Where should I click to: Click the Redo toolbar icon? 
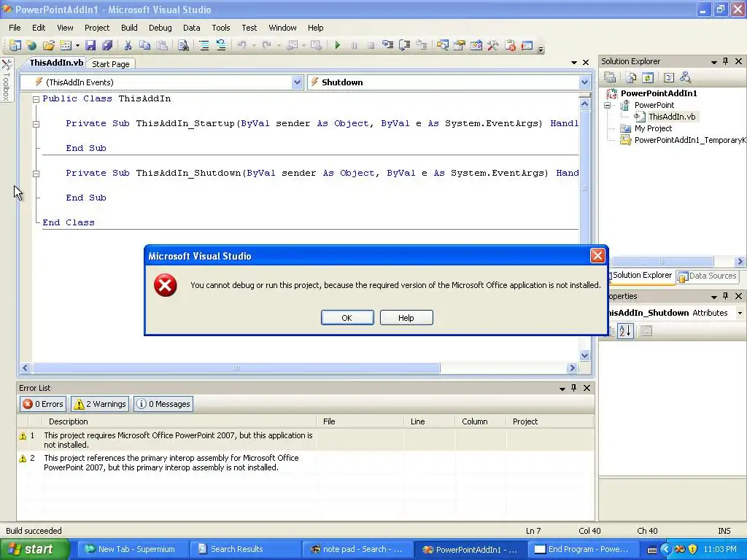(x=266, y=45)
